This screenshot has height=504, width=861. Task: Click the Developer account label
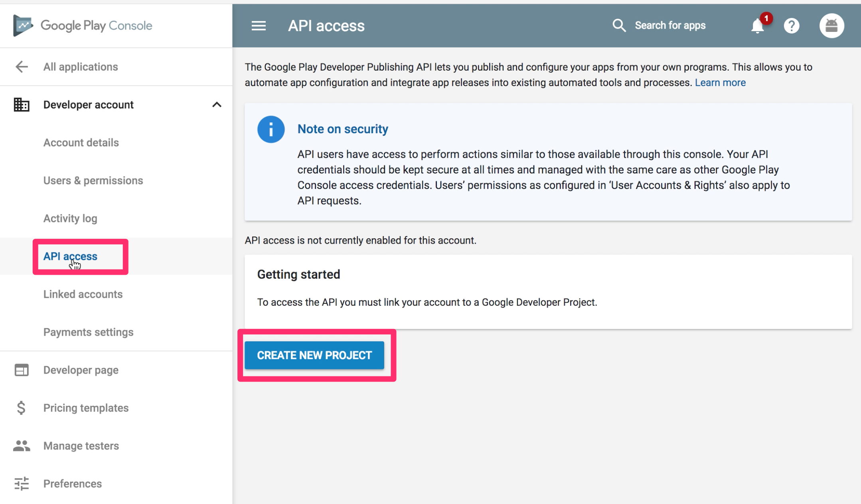88,104
